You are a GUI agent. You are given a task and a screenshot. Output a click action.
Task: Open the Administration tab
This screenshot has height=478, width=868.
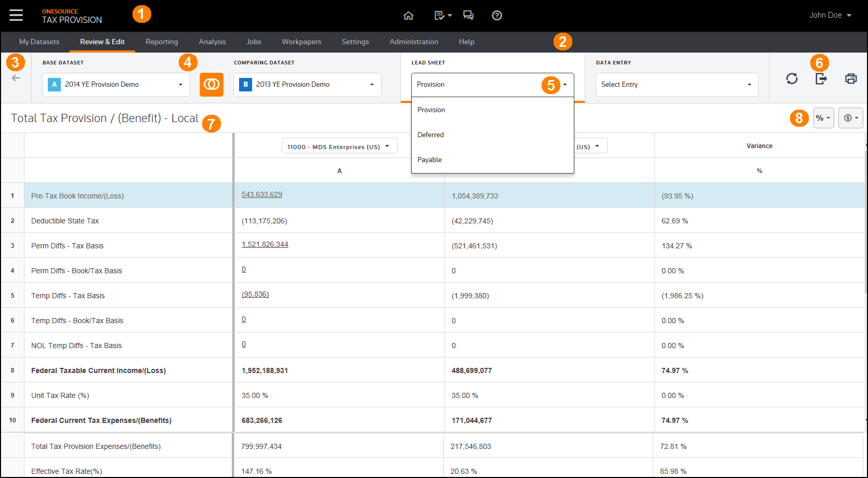[414, 42]
